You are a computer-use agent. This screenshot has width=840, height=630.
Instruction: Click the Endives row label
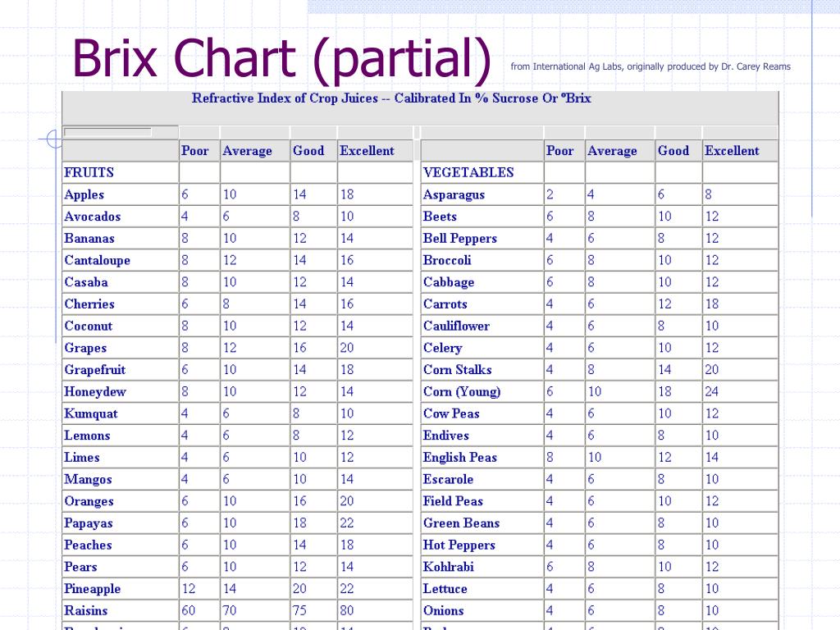[x=446, y=436]
